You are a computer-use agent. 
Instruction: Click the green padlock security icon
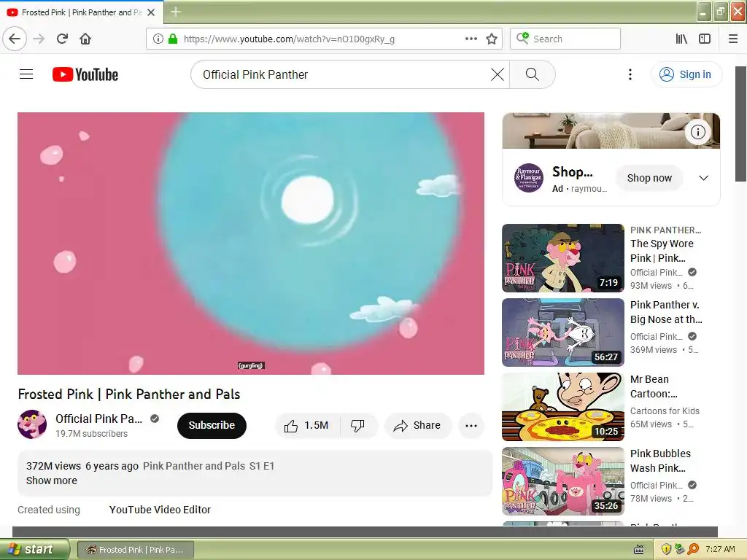(173, 39)
